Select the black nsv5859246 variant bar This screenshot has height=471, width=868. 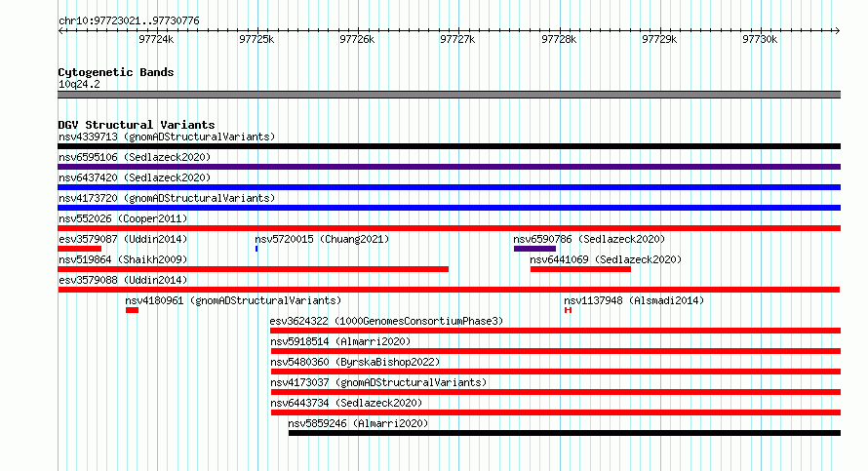click(565, 433)
